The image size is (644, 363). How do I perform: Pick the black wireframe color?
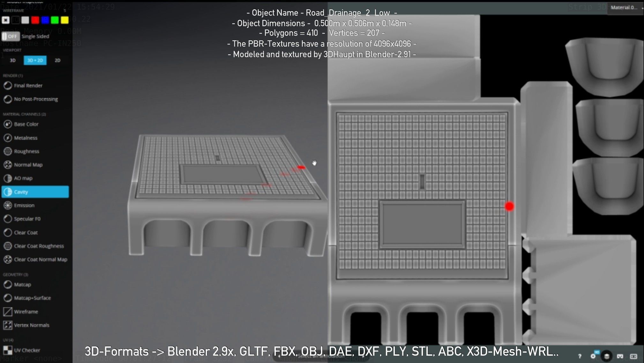(16, 20)
